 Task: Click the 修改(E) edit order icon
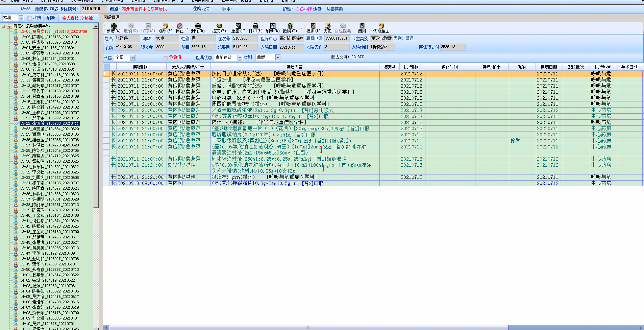[165, 26]
